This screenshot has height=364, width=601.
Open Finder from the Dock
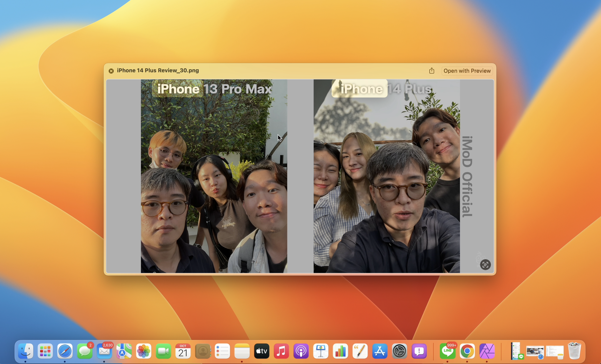[x=26, y=351]
